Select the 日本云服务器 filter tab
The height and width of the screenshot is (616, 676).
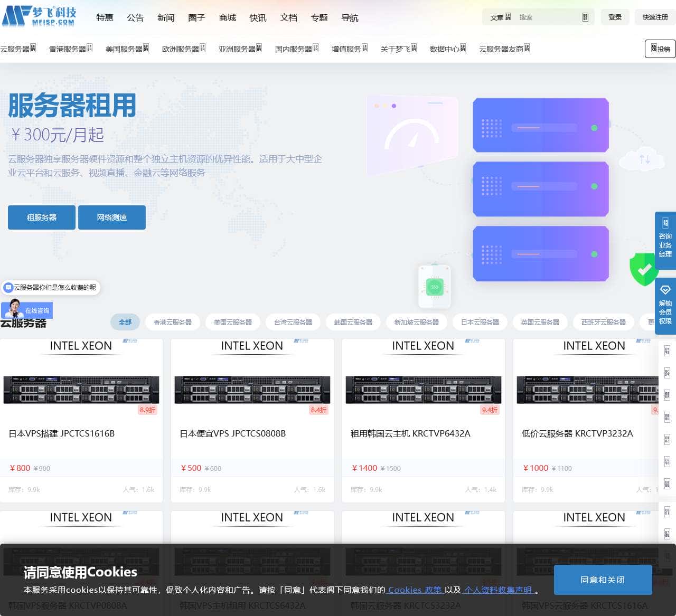(480, 322)
